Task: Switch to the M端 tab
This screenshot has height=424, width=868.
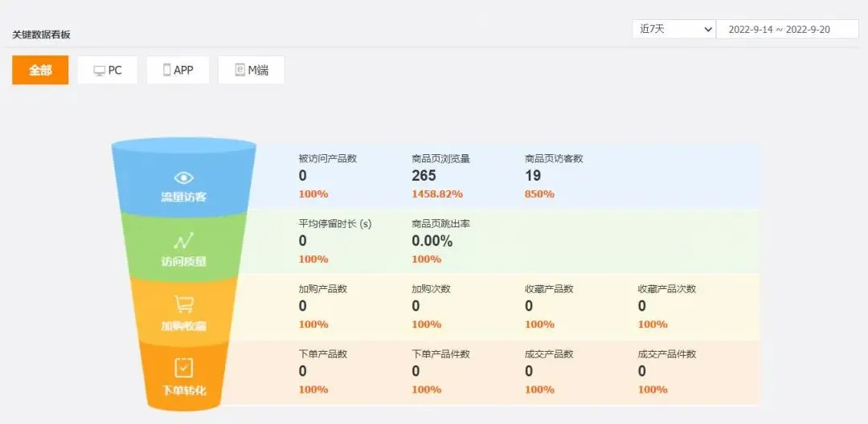Action: pos(252,70)
